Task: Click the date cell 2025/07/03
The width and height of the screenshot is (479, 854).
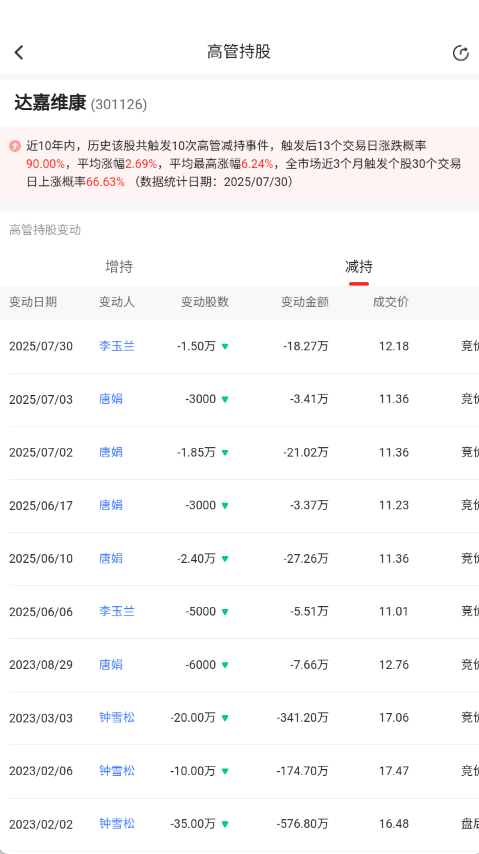Action: [x=41, y=400]
